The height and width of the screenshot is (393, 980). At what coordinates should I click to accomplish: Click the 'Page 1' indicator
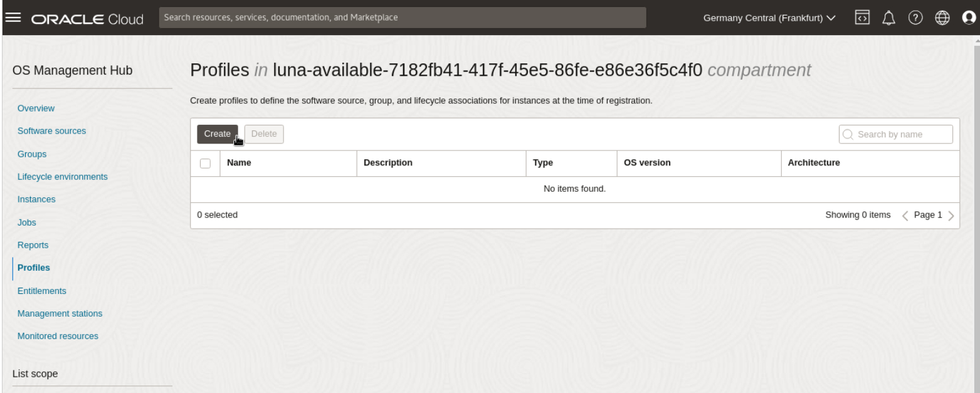[928, 215]
